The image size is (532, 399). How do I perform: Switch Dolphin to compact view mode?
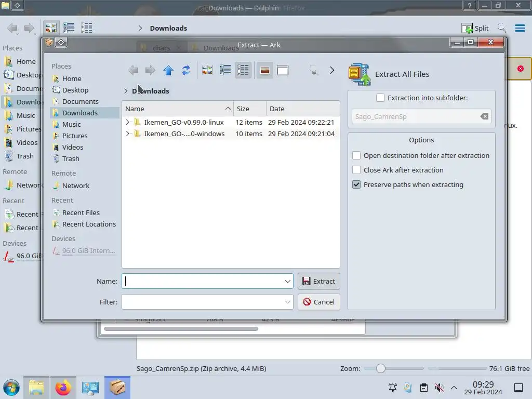coord(69,28)
